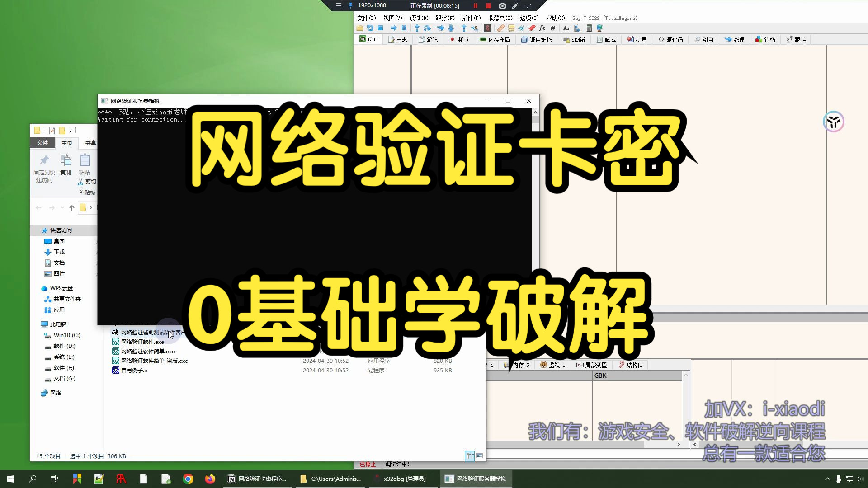Click the x32dbg taskbar button

click(403, 479)
